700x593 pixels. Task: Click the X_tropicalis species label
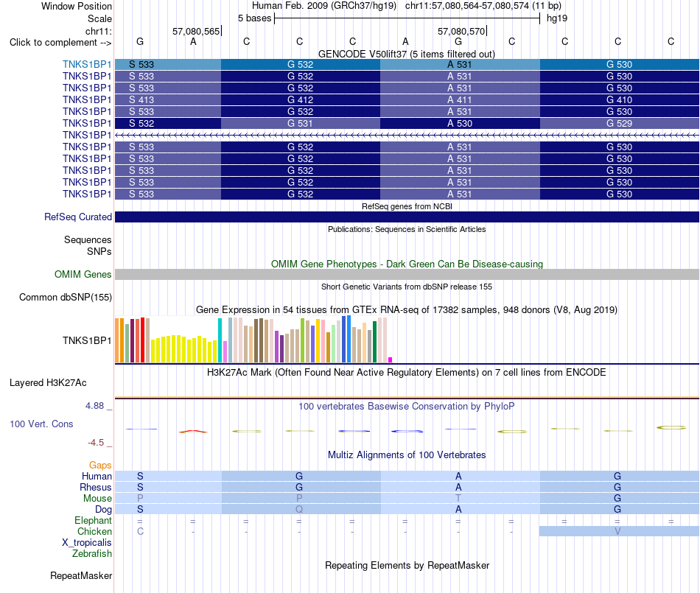click(x=87, y=543)
